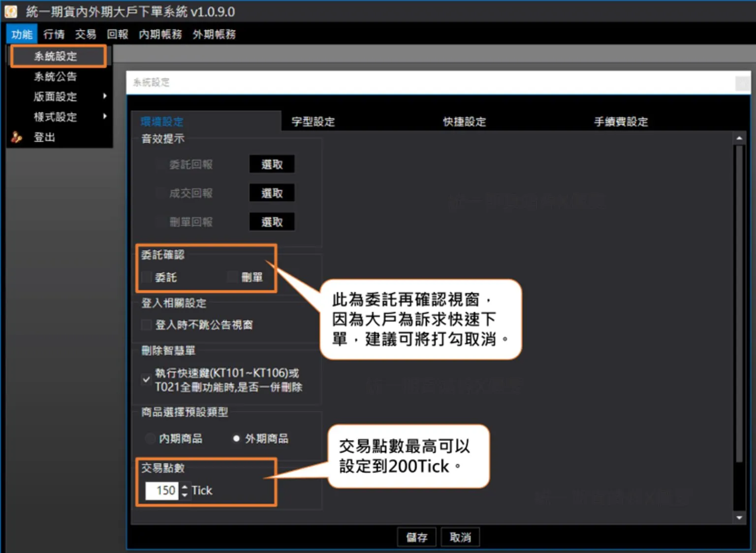
Task: Close the 系統設定 dialog window
Action: [x=742, y=83]
